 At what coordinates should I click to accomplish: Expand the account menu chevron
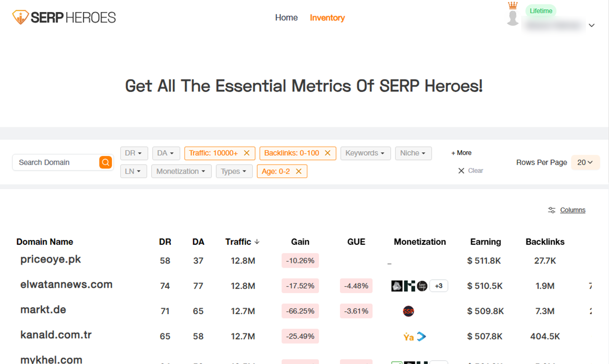(592, 25)
